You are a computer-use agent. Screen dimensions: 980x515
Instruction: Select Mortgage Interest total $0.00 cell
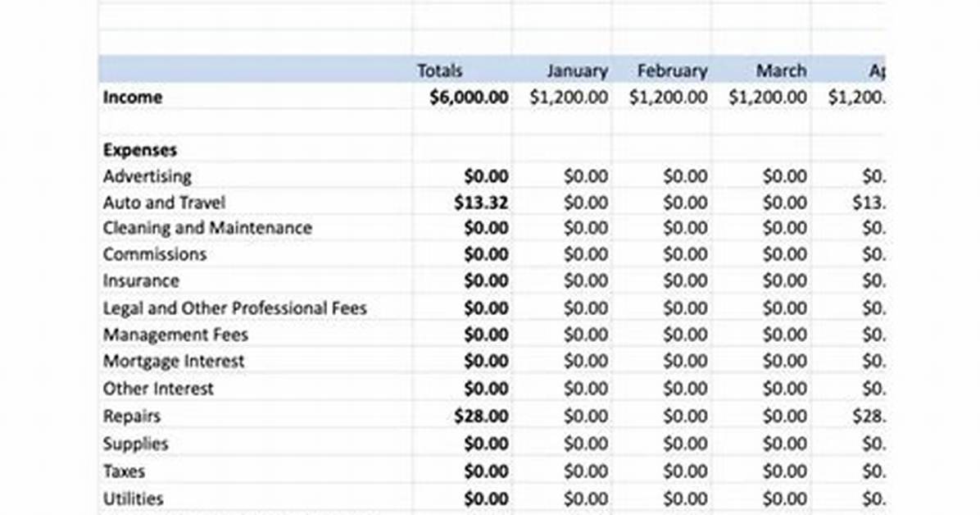pyautogui.click(x=486, y=362)
